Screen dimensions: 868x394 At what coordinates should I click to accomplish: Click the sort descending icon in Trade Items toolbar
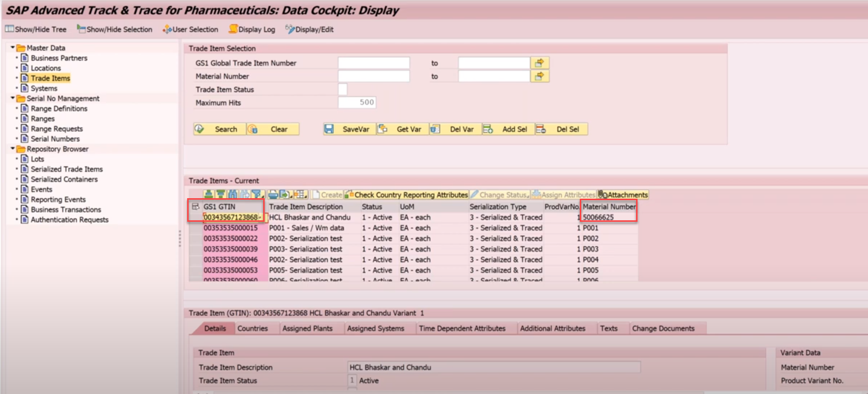pos(220,194)
